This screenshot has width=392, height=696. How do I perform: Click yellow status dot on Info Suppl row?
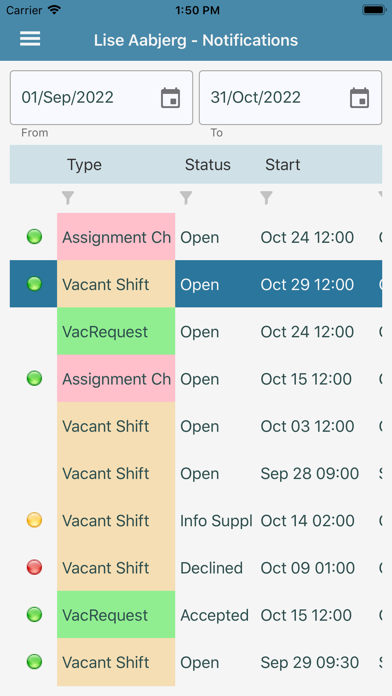(x=34, y=520)
